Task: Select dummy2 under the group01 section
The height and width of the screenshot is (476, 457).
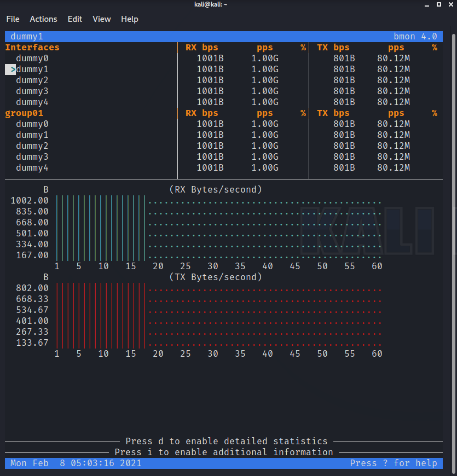Action: [x=32, y=146]
